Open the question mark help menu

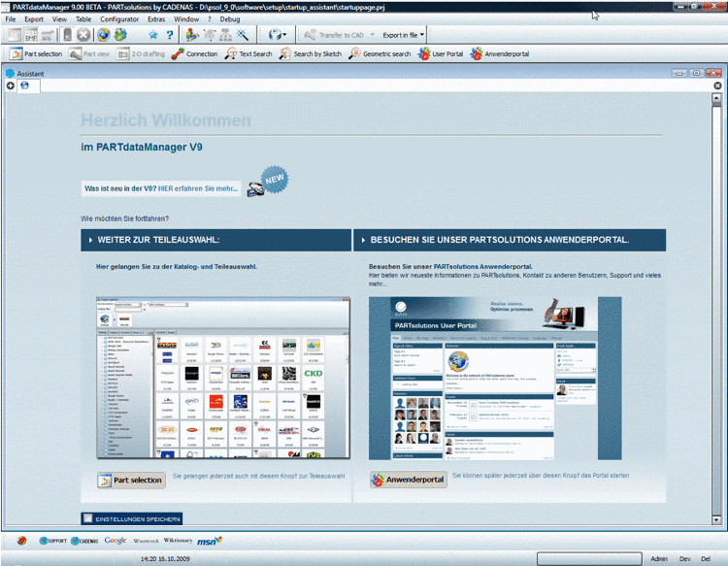210,19
